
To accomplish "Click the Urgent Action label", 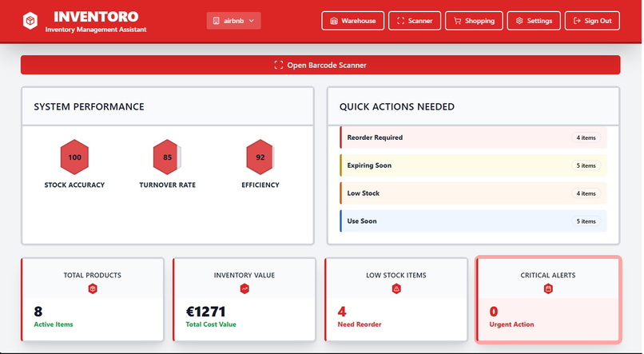I will click(511, 324).
